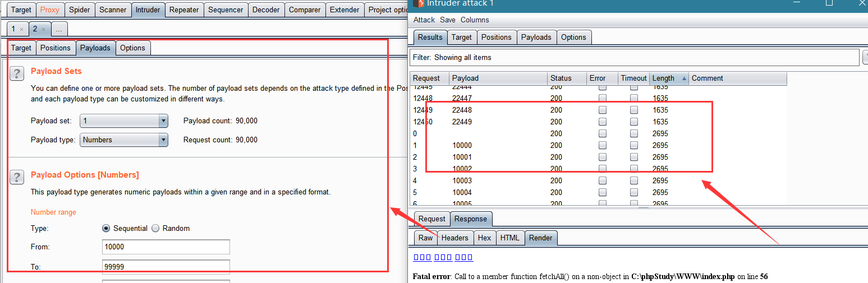View response HTML tab
868x283 pixels.
click(510, 238)
